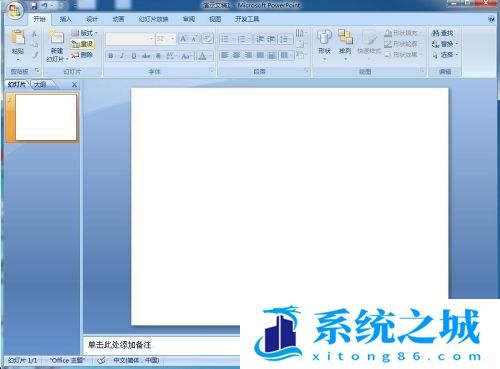Switch to the Insert (插入) tab
The width and height of the screenshot is (500, 369).
pos(65,19)
